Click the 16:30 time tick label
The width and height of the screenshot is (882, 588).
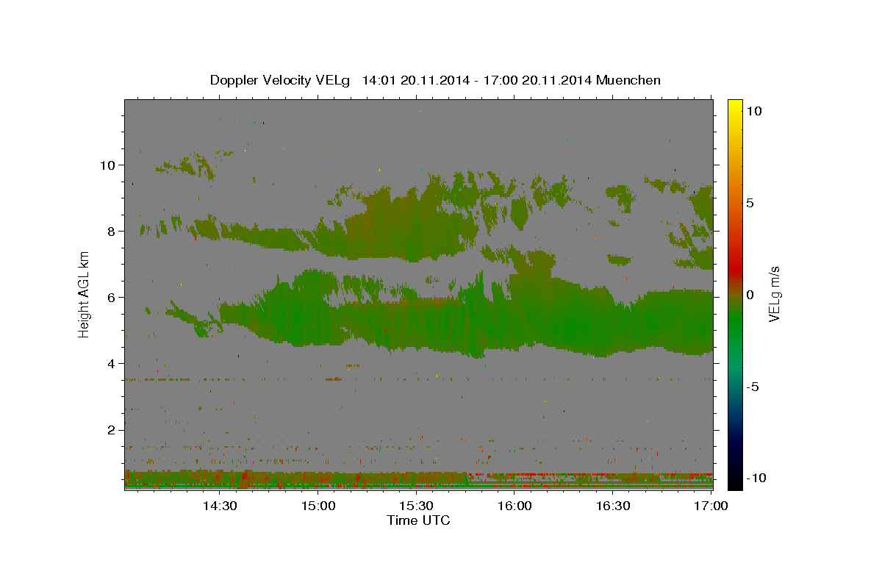click(x=613, y=506)
